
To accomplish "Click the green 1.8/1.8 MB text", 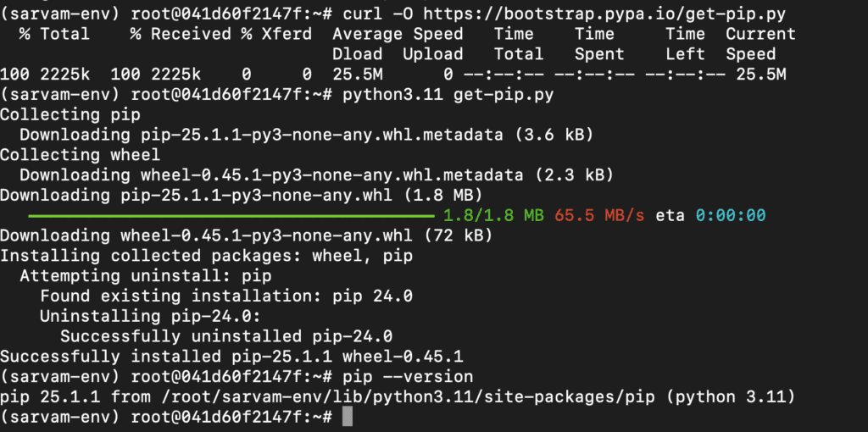I will (494, 215).
